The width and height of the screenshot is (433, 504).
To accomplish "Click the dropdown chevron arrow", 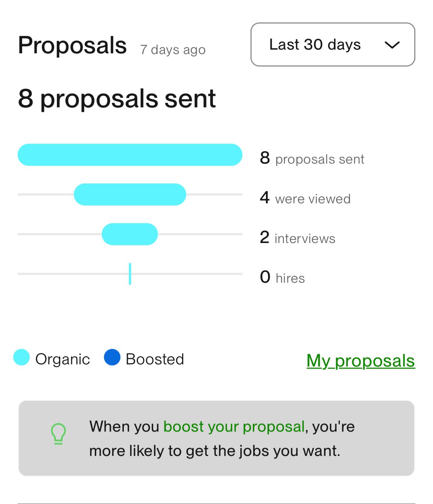I will click(392, 45).
